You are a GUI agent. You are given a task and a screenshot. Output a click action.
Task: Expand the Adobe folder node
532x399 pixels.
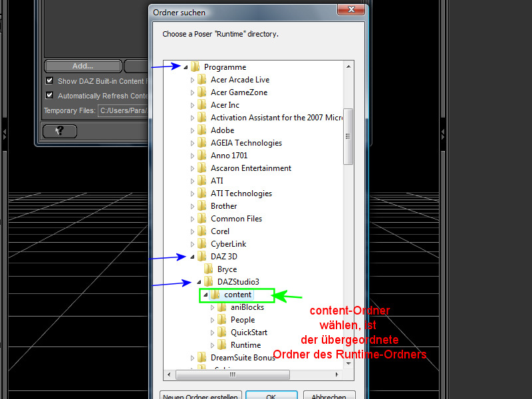tap(192, 130)
